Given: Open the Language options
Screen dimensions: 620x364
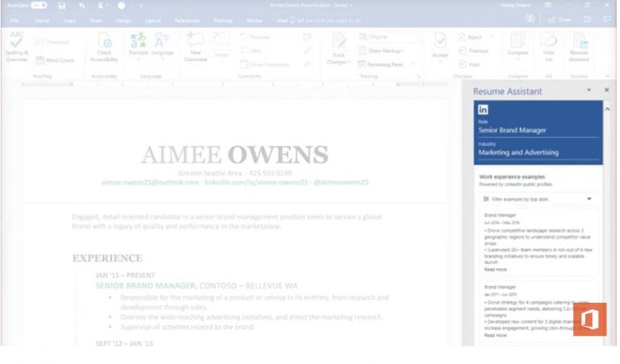Looking at the screenshot, I should (163, 46).
